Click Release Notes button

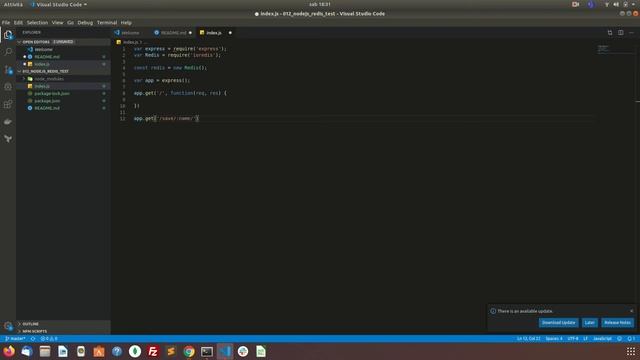[617, 322]
